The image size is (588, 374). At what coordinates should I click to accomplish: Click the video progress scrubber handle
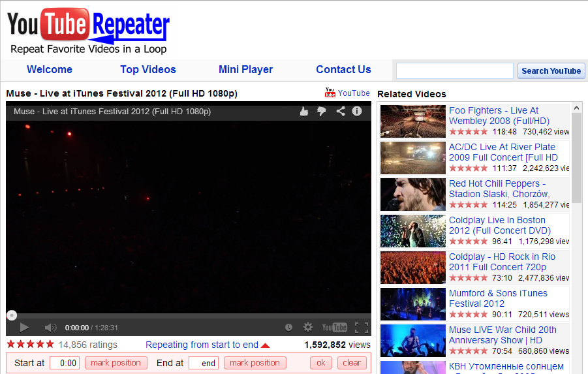[12, 315]
